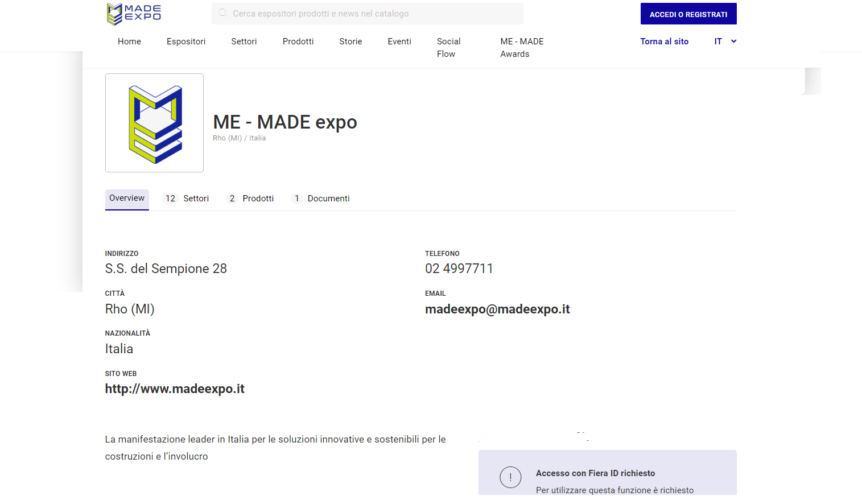Open the http://www.madeexpo.it website link
This screenshot has height=504, width=862.
175,389
